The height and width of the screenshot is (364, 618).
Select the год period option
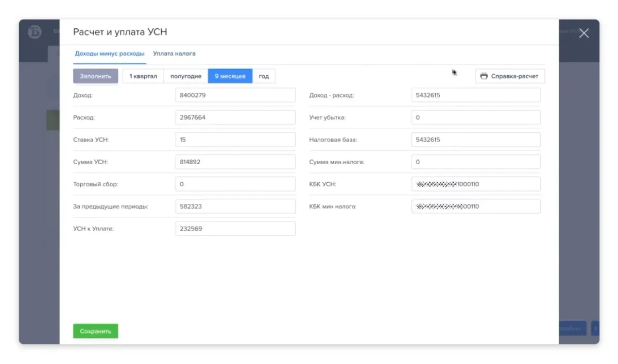[264, 76]
